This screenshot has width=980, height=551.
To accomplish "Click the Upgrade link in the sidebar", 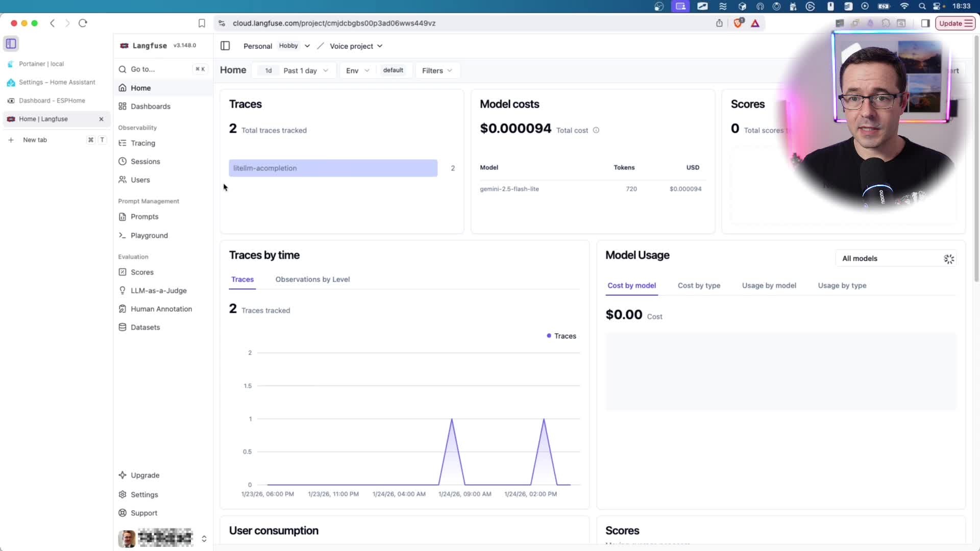I will point(144,475).
